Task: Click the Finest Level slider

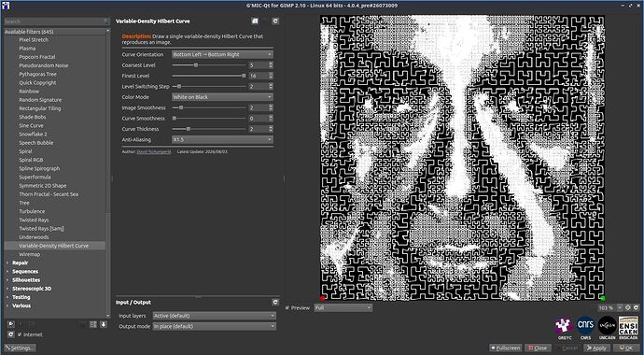Action: pos(209,76)
